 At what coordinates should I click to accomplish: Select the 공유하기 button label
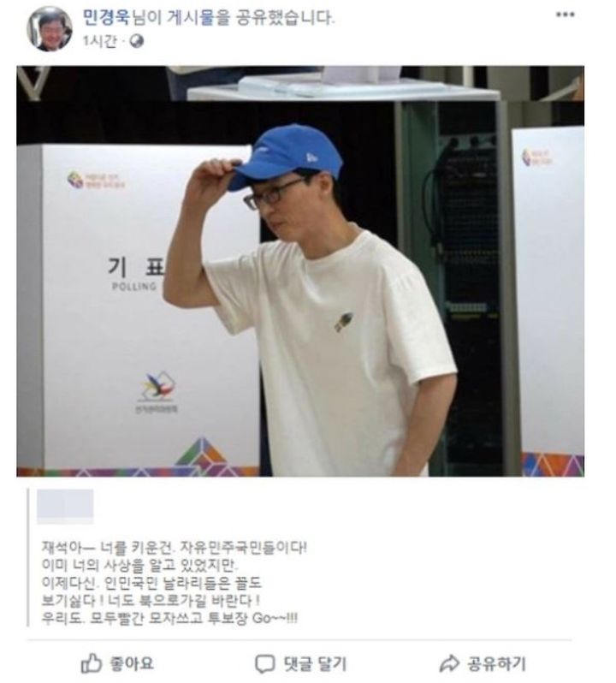point(497,664)
